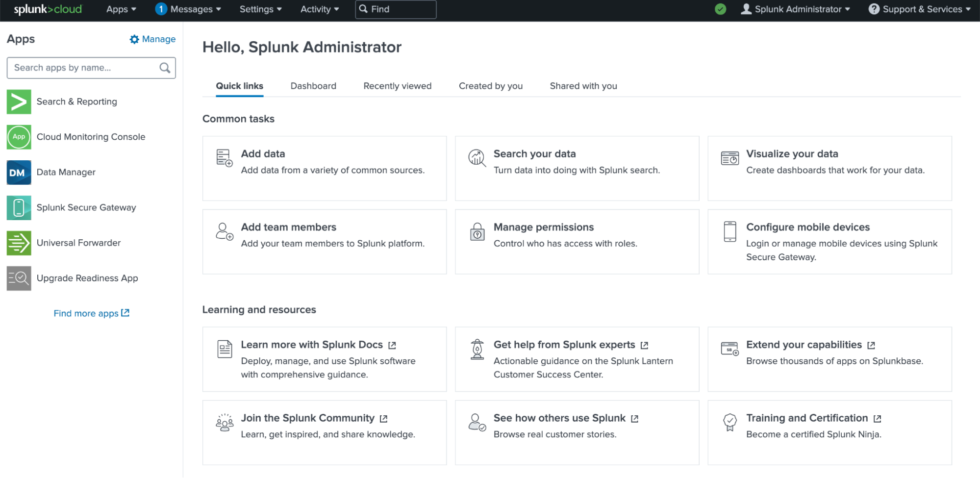Open See how others use Splunk link

tap(559, 418)
